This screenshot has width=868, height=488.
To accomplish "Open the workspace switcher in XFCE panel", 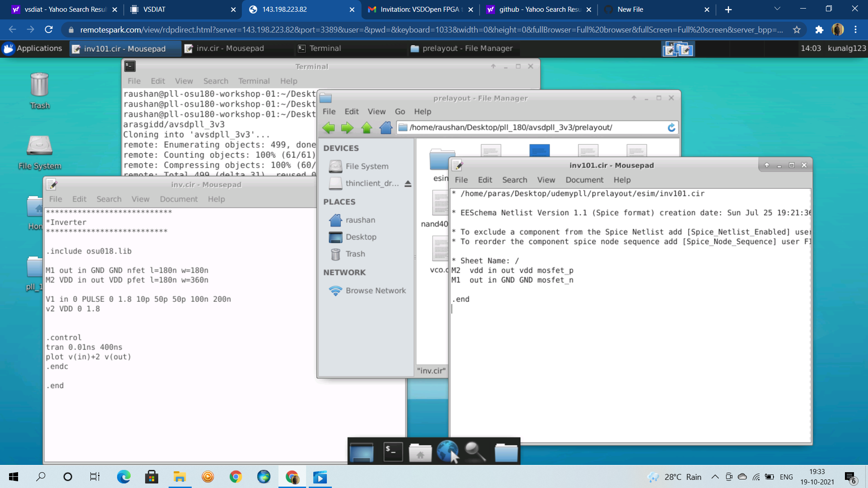I will [x=678, y=49].
